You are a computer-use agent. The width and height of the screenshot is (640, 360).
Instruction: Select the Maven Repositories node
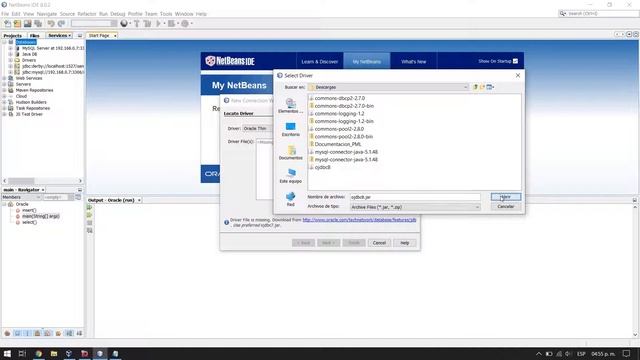[34, 90]
